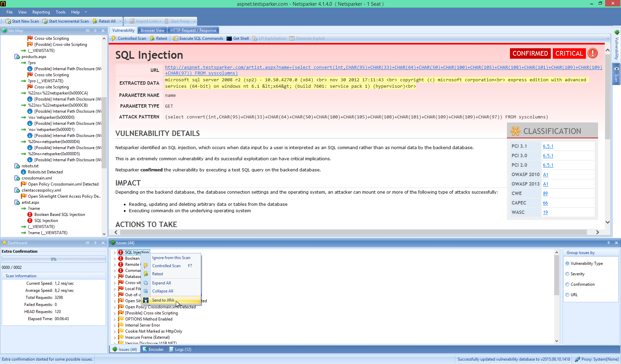The height and width of the screenshot is (364, 621).
Task: Choose Ignore from this Scan in context menu
Action: (x=171, y=257)
